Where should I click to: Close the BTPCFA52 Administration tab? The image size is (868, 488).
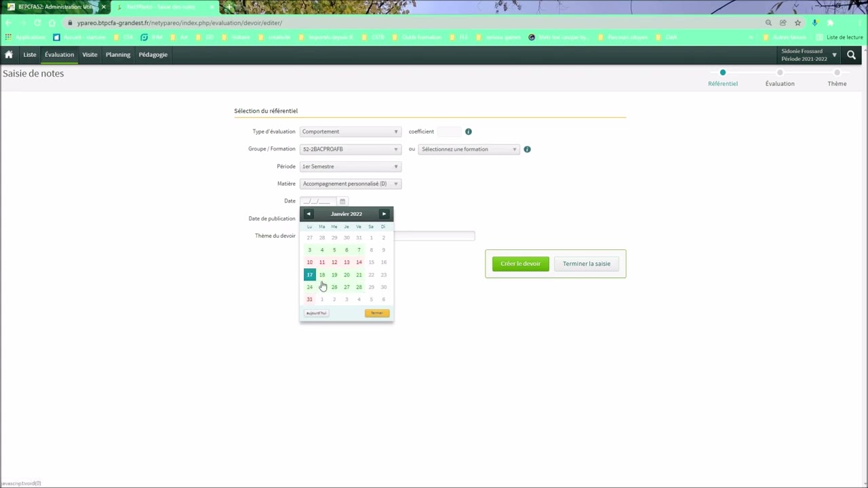point(103,7)
